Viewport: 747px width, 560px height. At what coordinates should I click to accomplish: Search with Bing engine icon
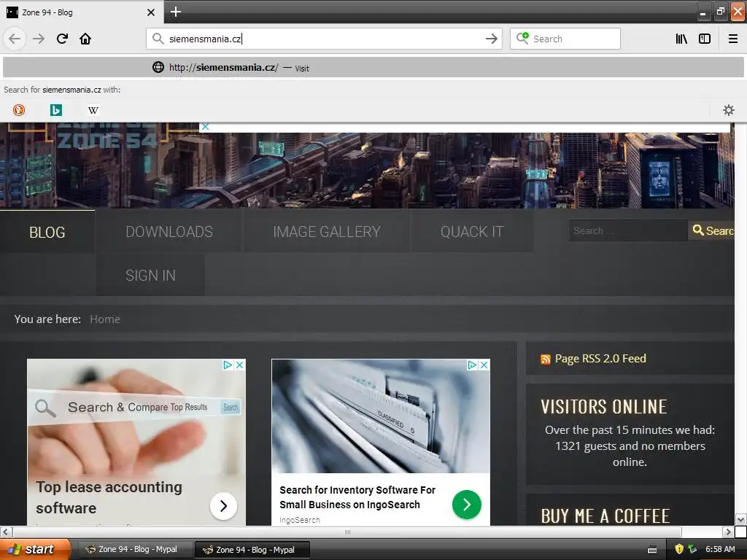(55, 110)
